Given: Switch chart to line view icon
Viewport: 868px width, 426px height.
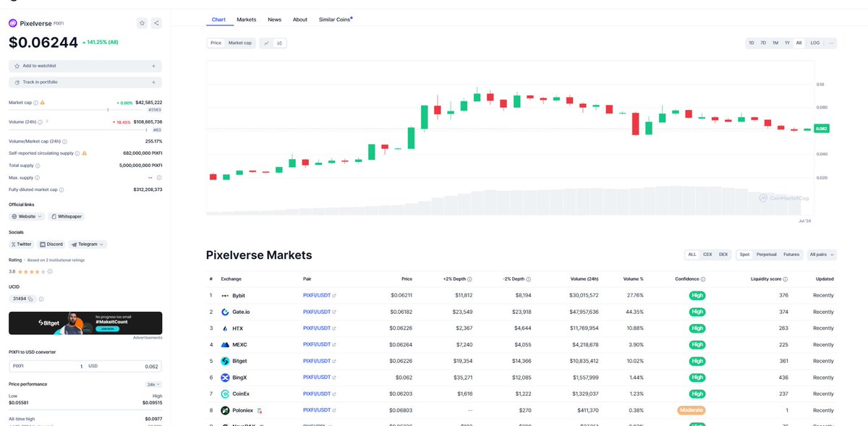Looking at the screenshot, I should click(x=267, y=43).
